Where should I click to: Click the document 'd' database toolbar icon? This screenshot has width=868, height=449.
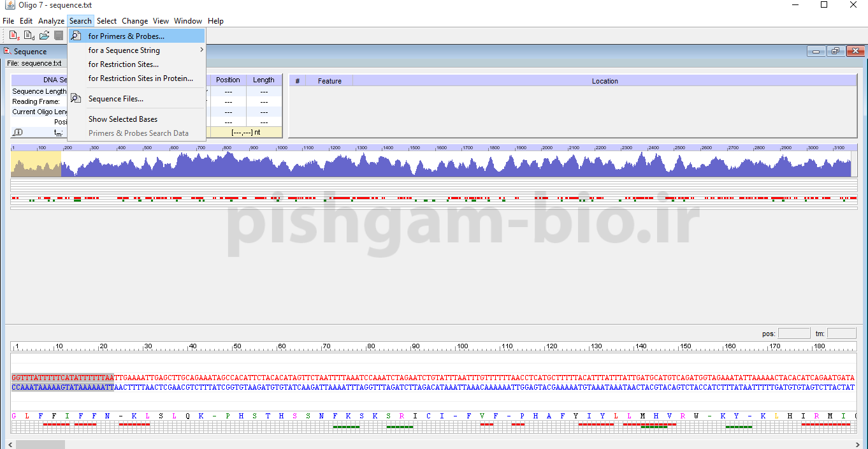29,36
